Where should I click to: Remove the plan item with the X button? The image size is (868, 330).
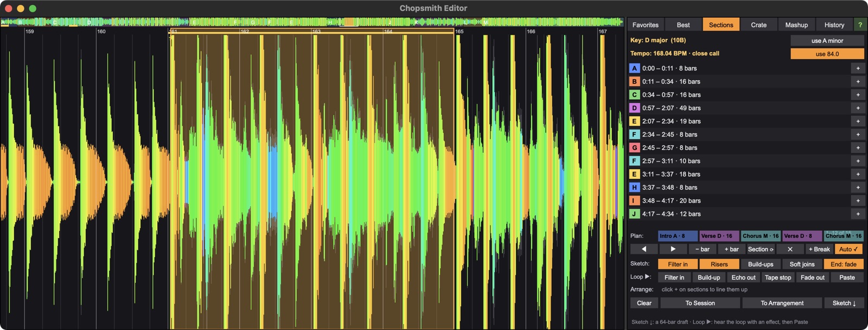click(790, 249)
